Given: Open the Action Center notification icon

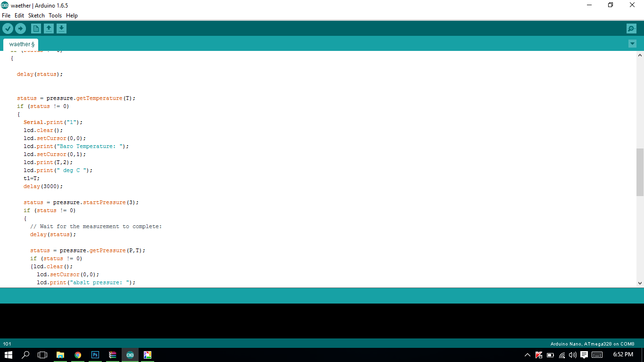Looking at the screenshot, I should point(584,355).
